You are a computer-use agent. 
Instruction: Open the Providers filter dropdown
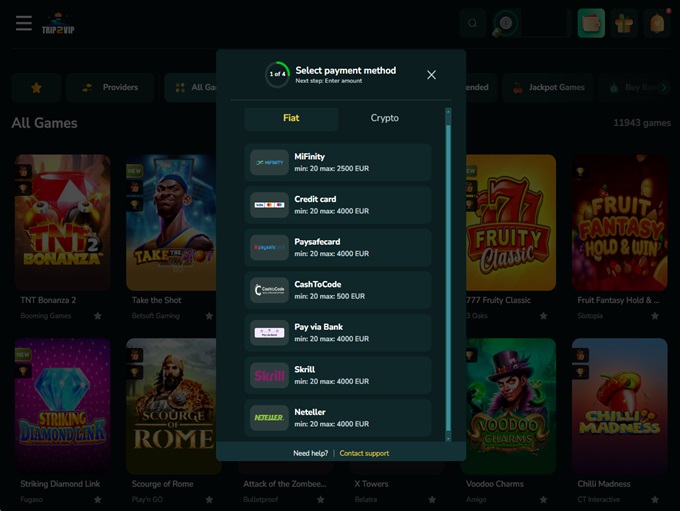point(110,88)
